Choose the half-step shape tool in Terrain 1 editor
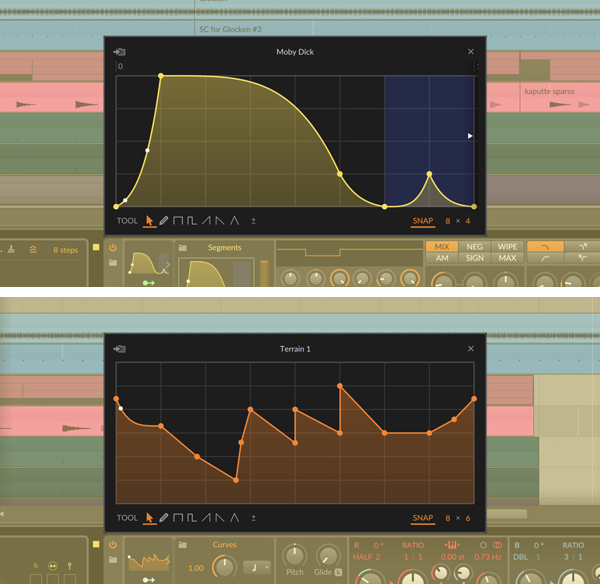This screenshot has height=584, width=600. click(x=192, y=518)
